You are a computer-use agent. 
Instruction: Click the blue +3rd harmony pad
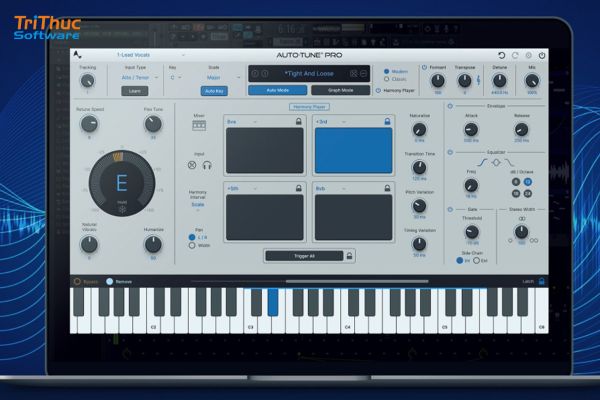[353, 151]
